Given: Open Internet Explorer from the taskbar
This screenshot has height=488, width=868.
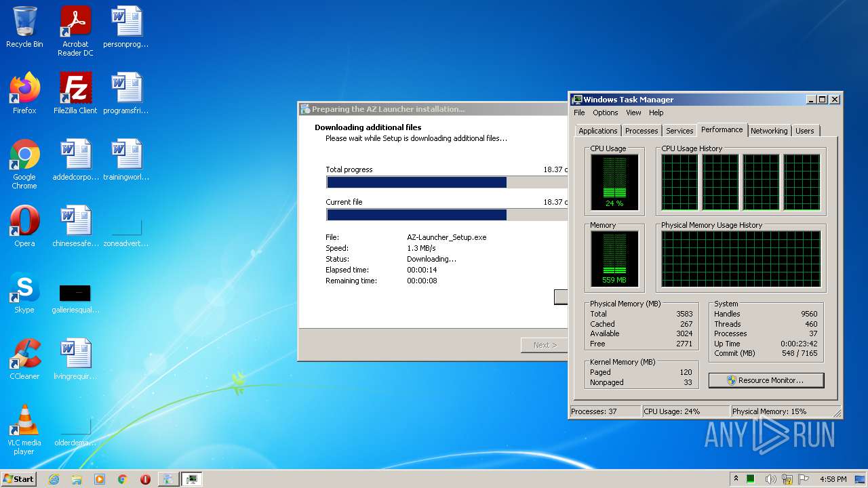Looking at the screenshot, I should (x=54, y=479).
